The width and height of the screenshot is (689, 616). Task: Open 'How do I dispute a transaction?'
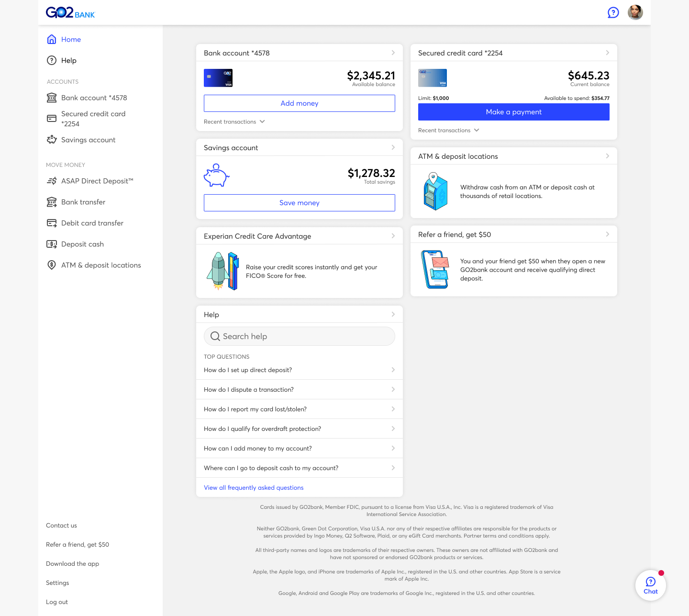(299, 389)
